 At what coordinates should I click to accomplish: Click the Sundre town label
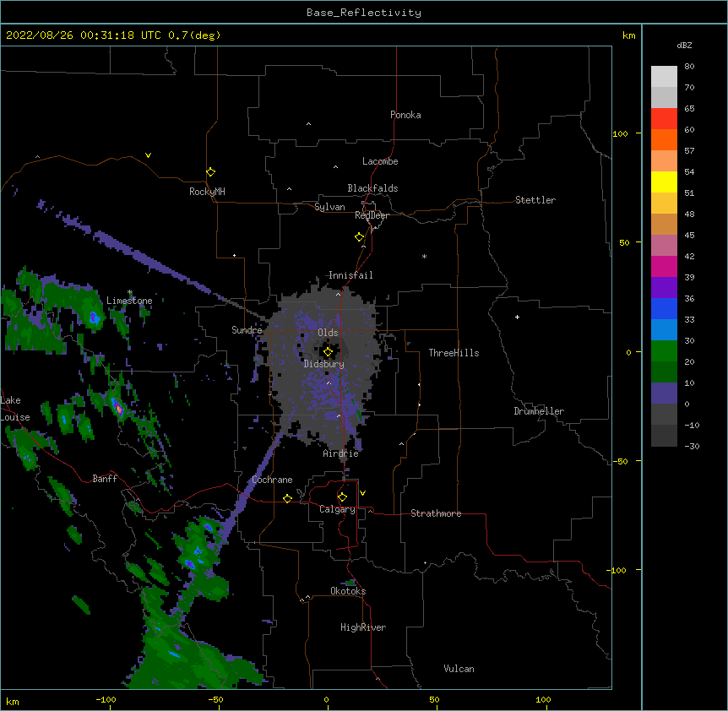click(247, 330)
